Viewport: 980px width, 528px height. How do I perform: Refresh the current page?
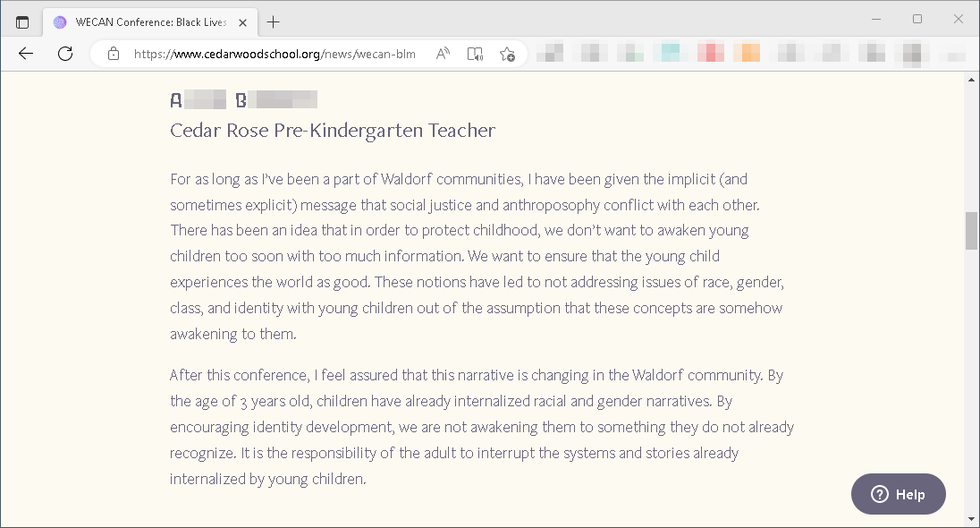click(65, 54)
